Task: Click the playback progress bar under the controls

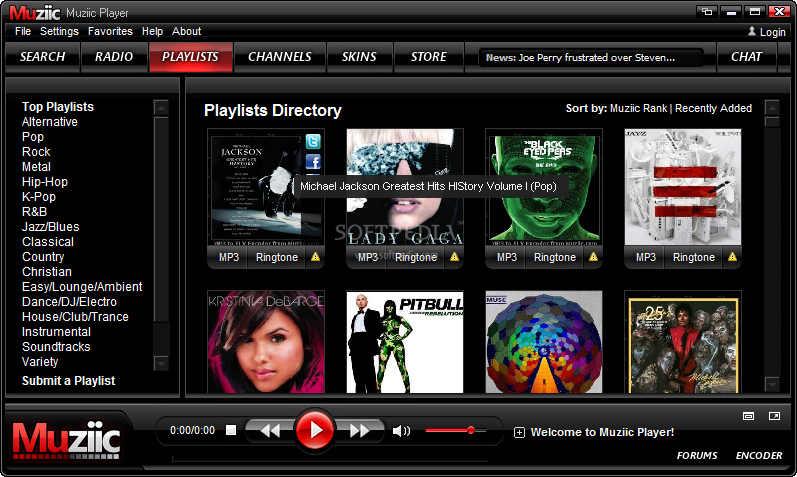Action: pos(330,460)
